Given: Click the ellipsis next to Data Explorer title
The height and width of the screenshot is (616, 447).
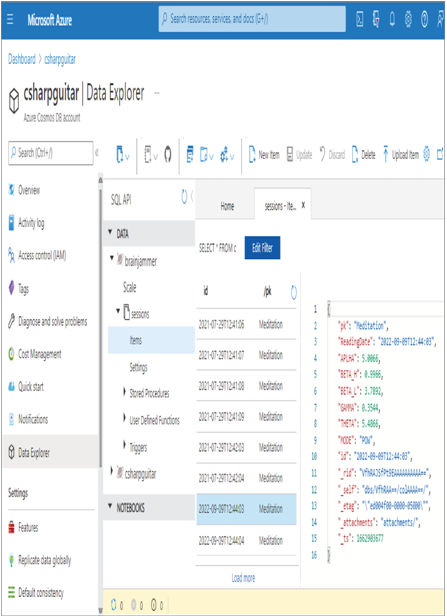Looking at the screenshot, I should click(157, 94).
